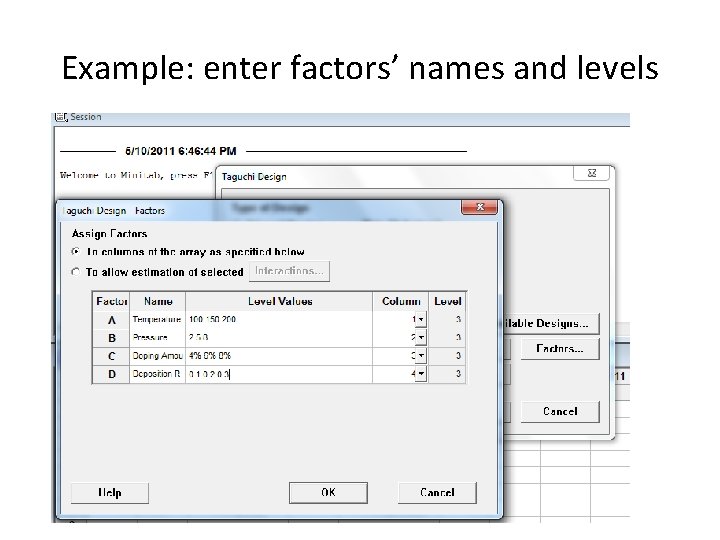Select 'To allow estimation of selected' radio

click(75, 272)
